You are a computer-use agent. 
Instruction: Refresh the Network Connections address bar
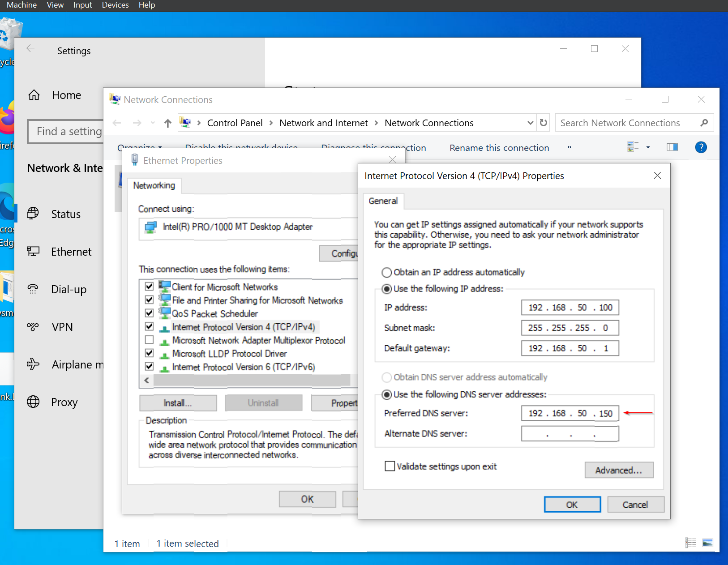(544, 123)
